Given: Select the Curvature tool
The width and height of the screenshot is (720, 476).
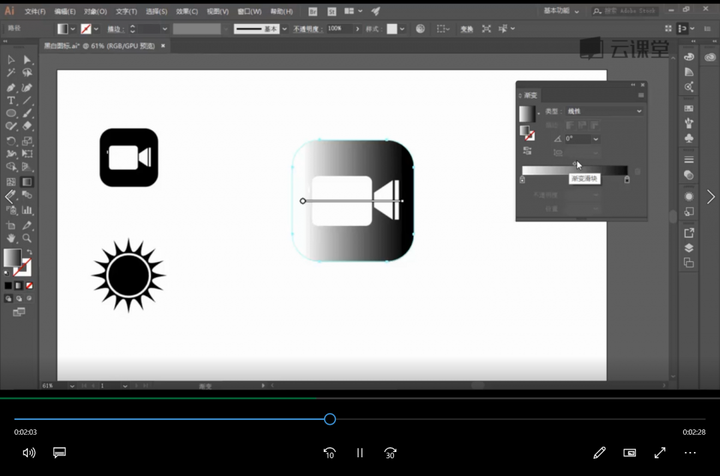Looking at the screenshot, I should (x=27, y=88).
